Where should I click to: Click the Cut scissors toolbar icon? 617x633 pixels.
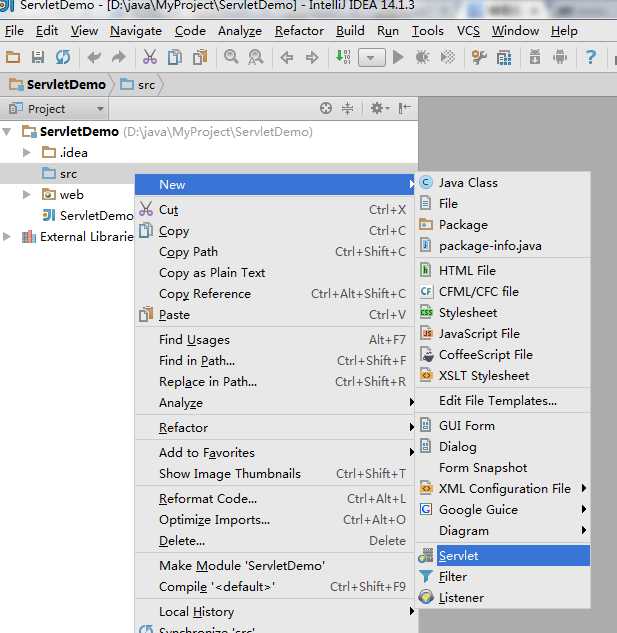point(149,57)
